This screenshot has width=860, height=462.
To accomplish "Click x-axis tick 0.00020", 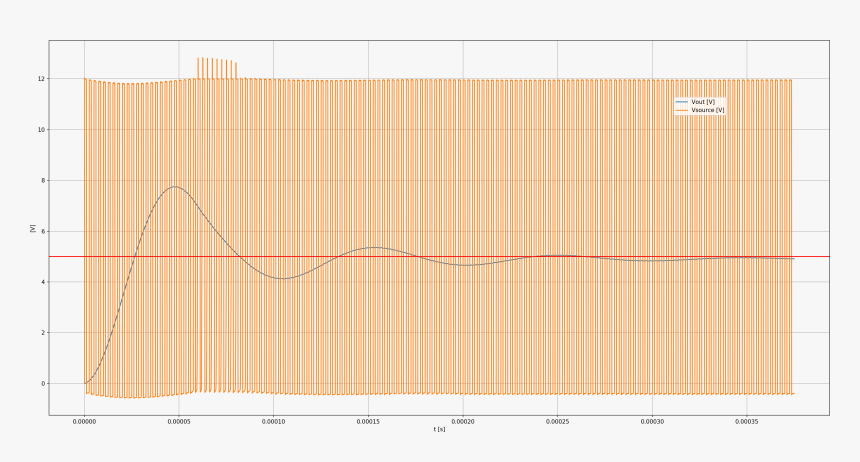I will coord(462,421).
